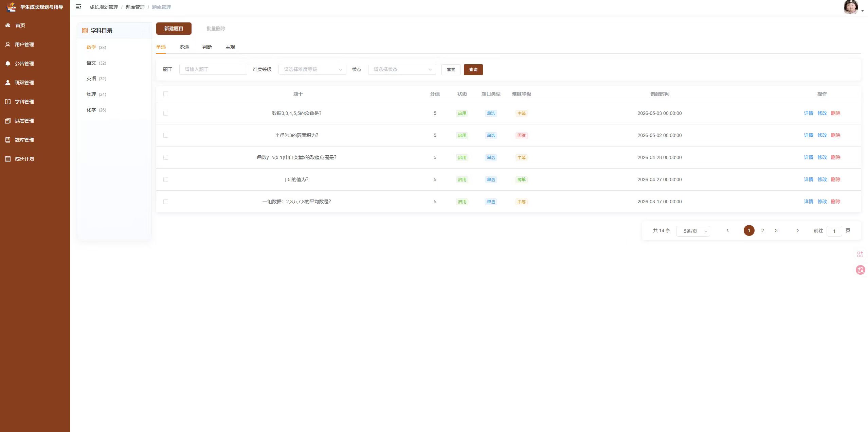Check the row |-5|的值为?

[166, 179]
